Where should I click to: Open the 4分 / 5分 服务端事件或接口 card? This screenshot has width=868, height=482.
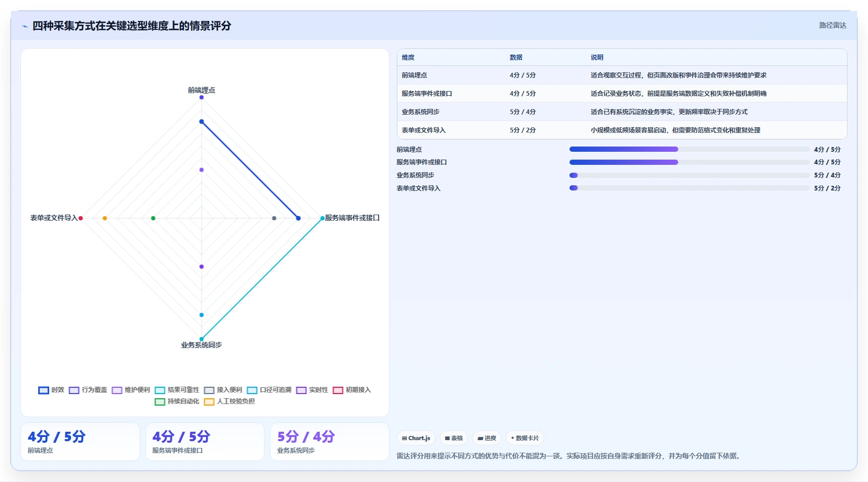point(205,442)
